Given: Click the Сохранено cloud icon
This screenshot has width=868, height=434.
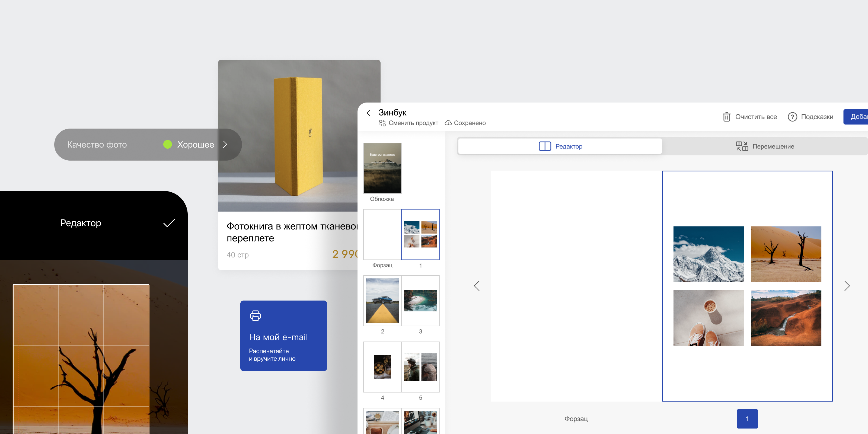Looking at the screenshot, I should tap(448, 123).
